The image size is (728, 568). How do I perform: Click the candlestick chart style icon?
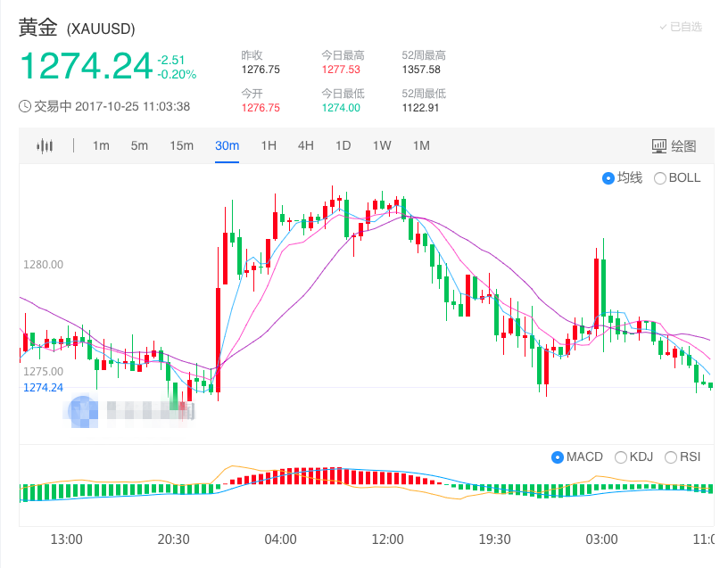coord(44,145)
